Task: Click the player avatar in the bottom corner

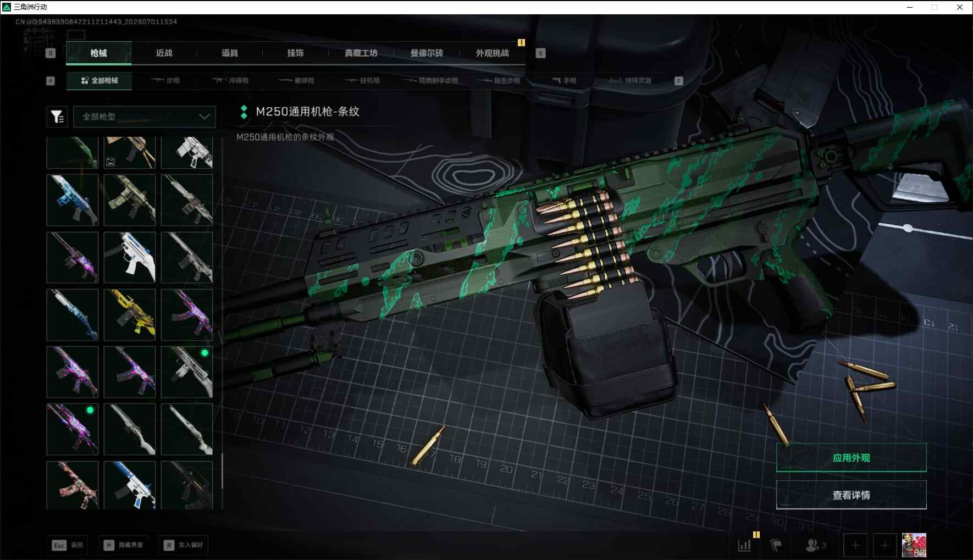Action: click(x=914, y=545)
